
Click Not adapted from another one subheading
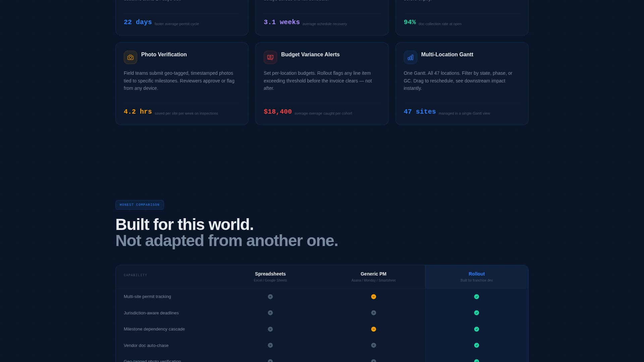tap(227, 241)
